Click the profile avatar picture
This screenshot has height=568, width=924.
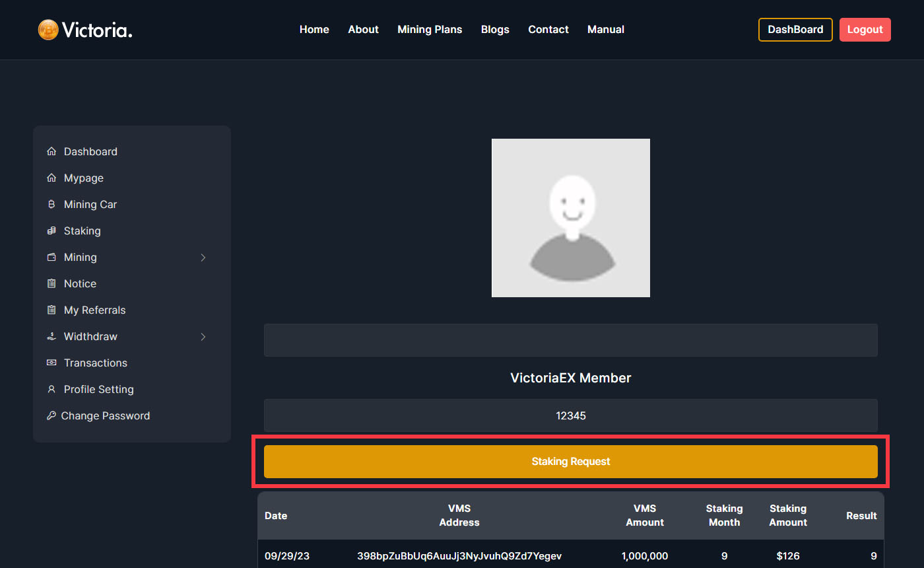(x=571, y=218)
